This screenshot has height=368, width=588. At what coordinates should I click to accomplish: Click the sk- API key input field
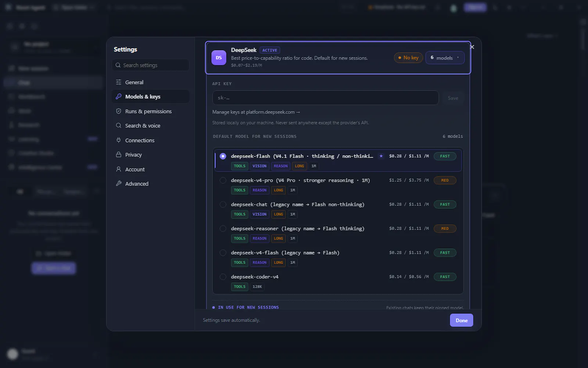[326, 98]
